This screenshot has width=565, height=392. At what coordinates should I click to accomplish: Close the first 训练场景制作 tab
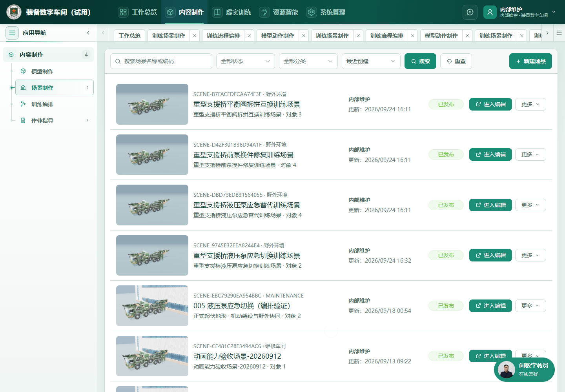(195, 36)
